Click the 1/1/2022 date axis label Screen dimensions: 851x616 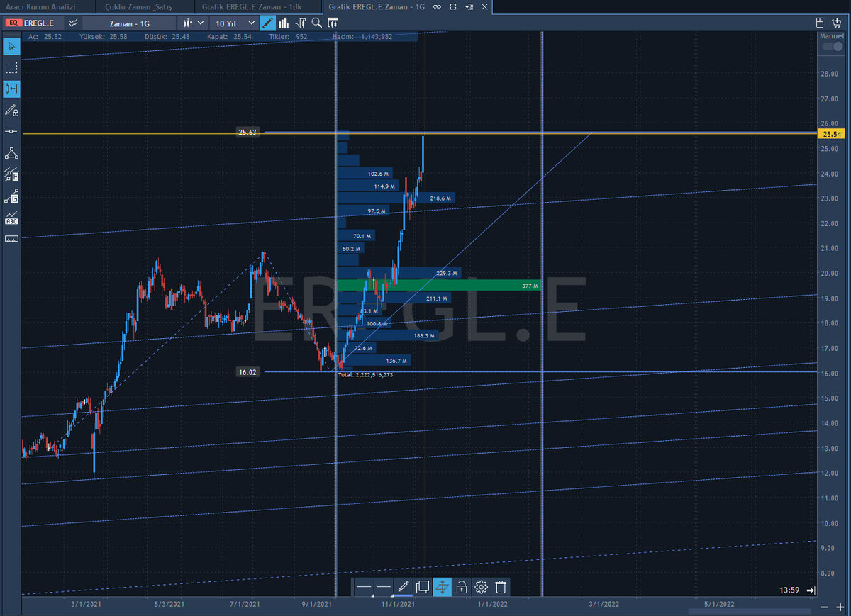[492, 603]
